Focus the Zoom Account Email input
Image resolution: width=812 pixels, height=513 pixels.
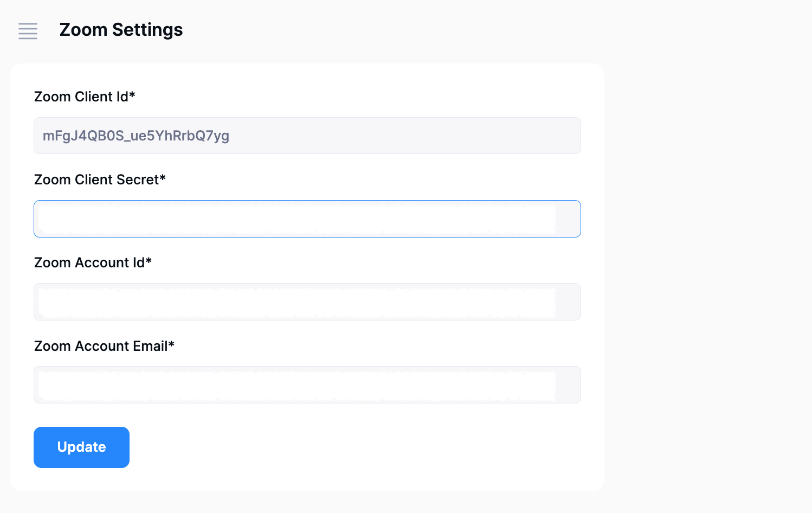coord(307,385)
